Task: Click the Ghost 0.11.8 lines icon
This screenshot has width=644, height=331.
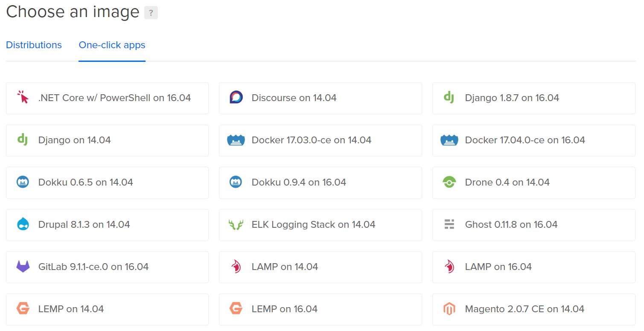Action: 449,224
